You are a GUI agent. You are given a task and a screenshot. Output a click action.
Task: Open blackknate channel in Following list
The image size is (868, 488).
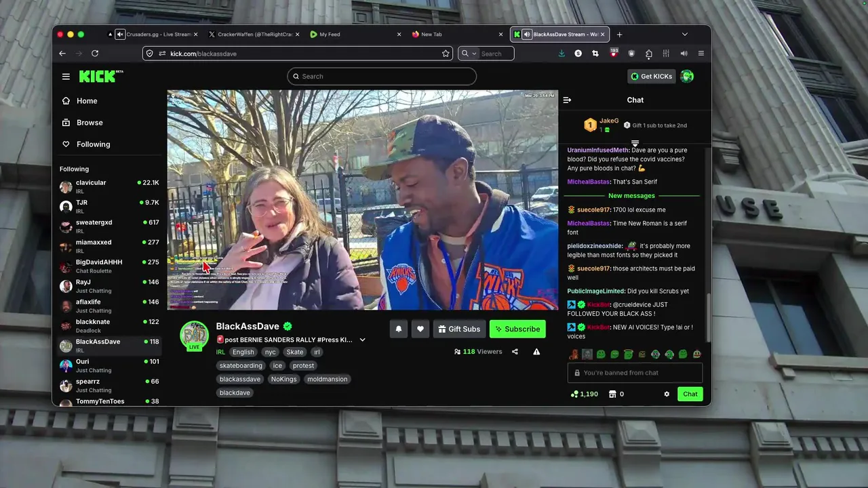point(109,326)
